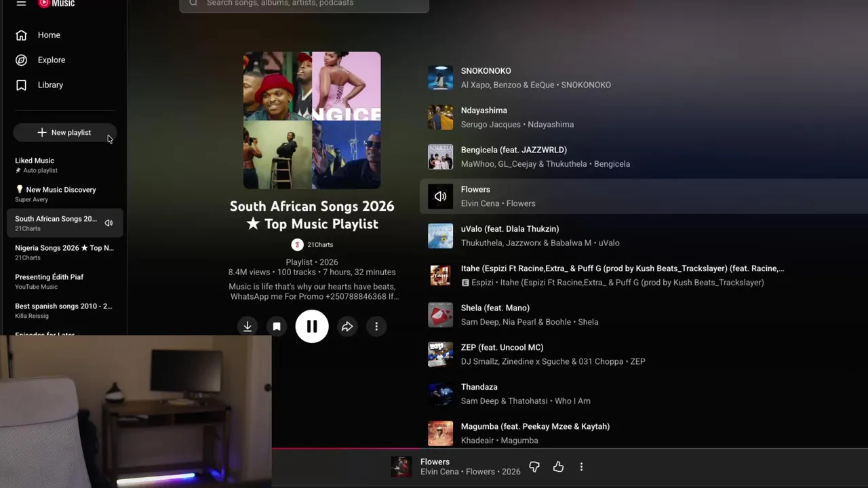Like the current song Flowers
Image resolution: width=868 pixels, height=488 pixels.
point(558,467)
